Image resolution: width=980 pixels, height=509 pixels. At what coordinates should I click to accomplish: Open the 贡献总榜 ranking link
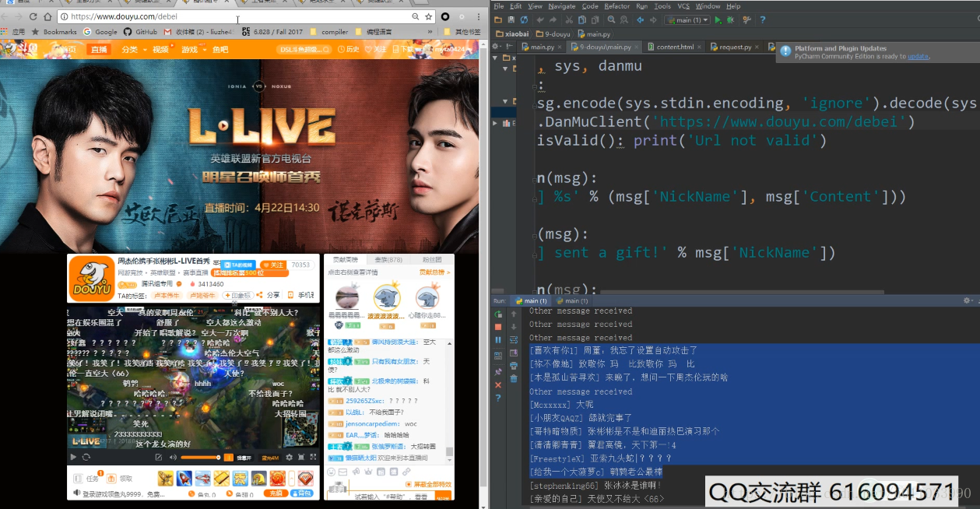click(434, 272)
